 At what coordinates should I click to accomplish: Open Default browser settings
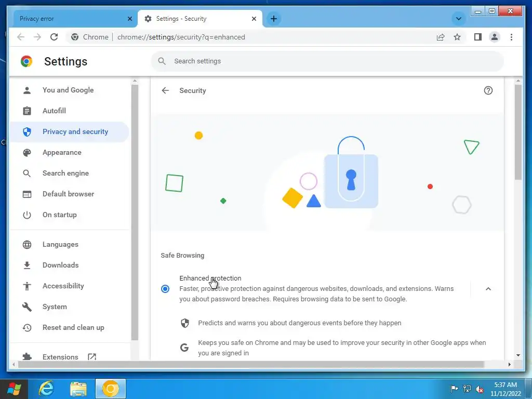click(70, 194)
